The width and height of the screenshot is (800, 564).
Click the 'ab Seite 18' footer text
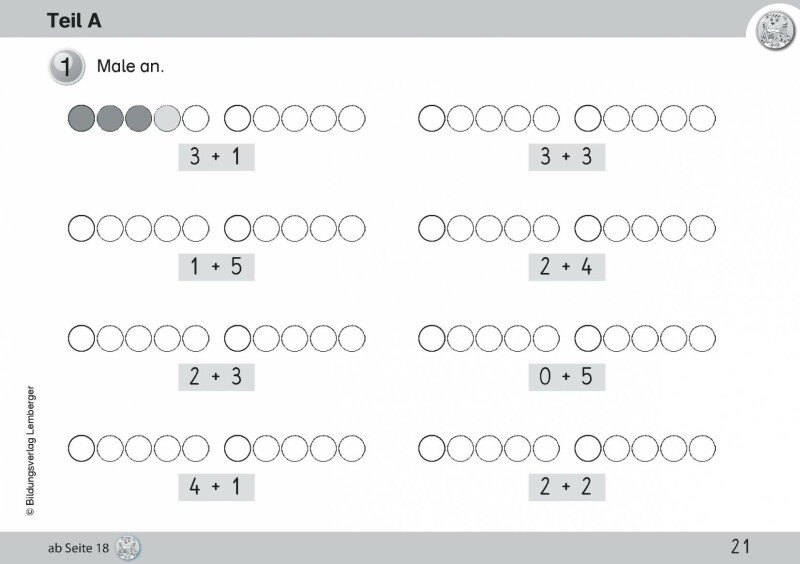[x=78, y=547]
